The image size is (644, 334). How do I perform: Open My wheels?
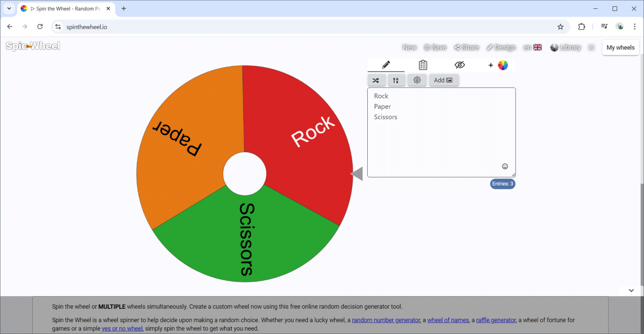[x=620, y=47]
